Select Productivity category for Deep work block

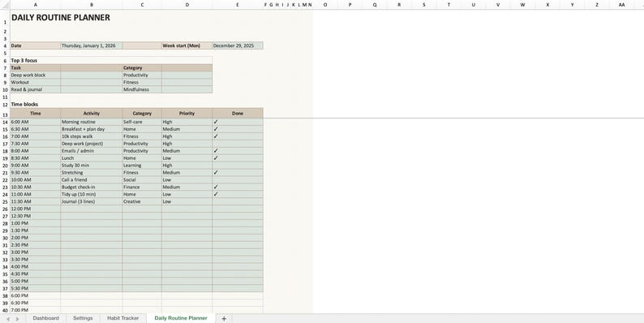click(x=142, y=75)
